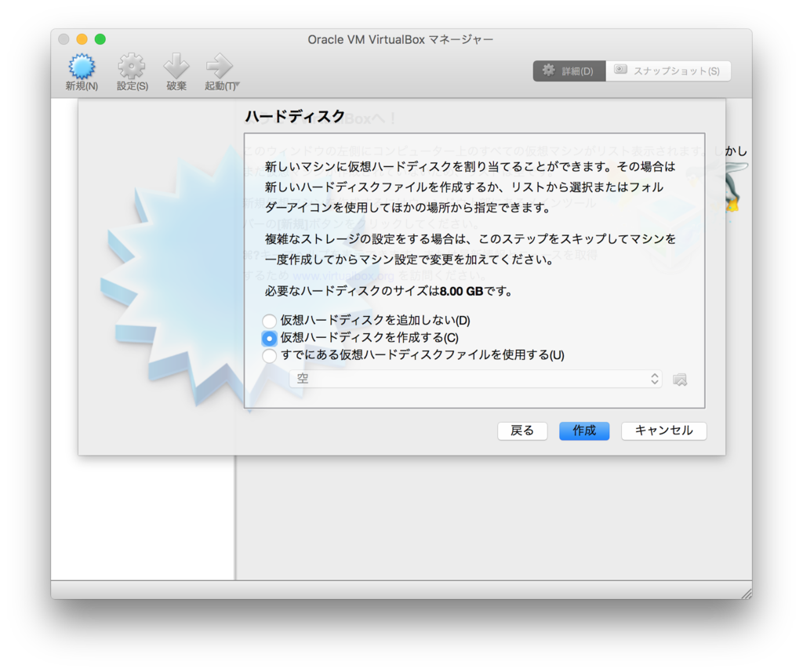
Task: Go back using the 戻る button
Action: tap(522, 430)
